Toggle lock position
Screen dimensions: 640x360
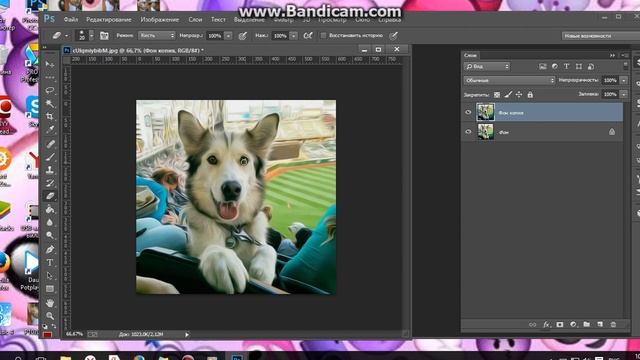[519, 95]
